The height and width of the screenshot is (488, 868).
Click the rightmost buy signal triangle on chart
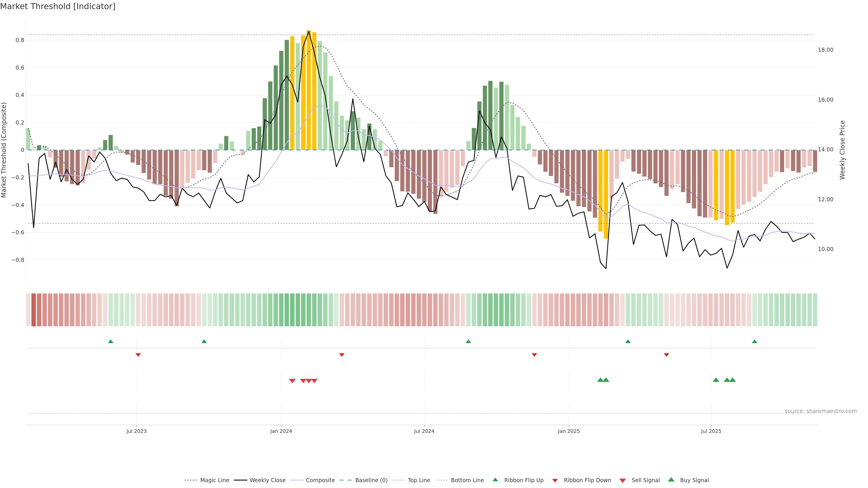[x=733, y=380]
